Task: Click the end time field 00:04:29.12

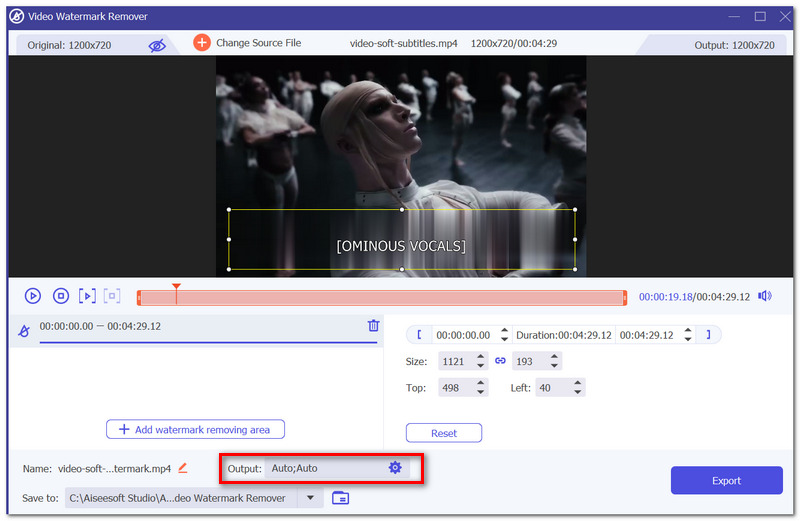Action: tap(648, 335)
